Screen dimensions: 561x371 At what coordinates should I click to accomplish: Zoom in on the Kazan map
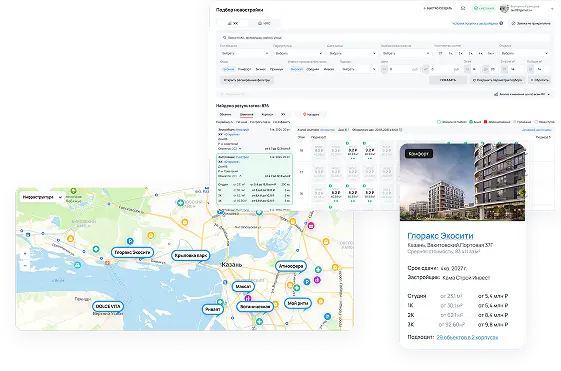click(x=25, y=254)
